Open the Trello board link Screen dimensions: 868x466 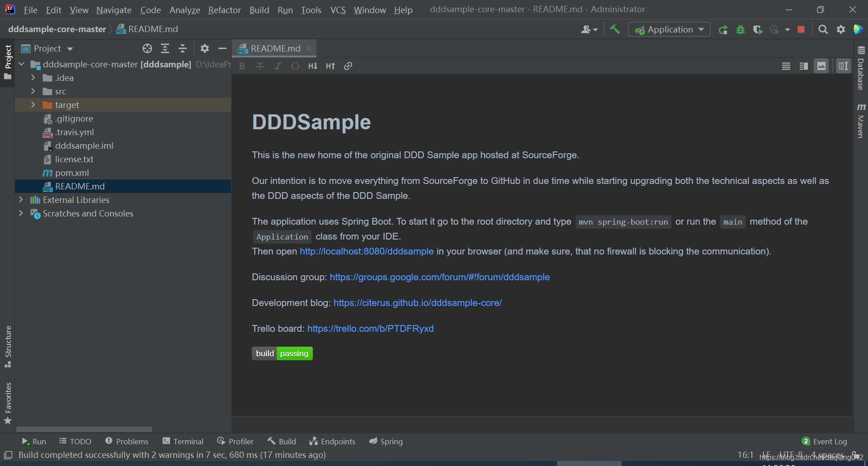tap(370, 329)
